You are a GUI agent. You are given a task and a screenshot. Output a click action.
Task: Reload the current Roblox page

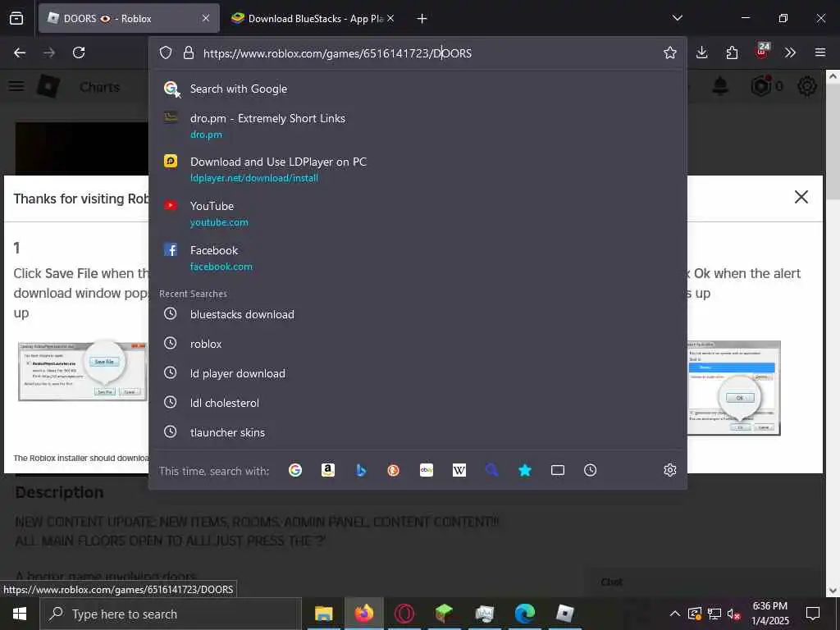(x=79, y=52)
